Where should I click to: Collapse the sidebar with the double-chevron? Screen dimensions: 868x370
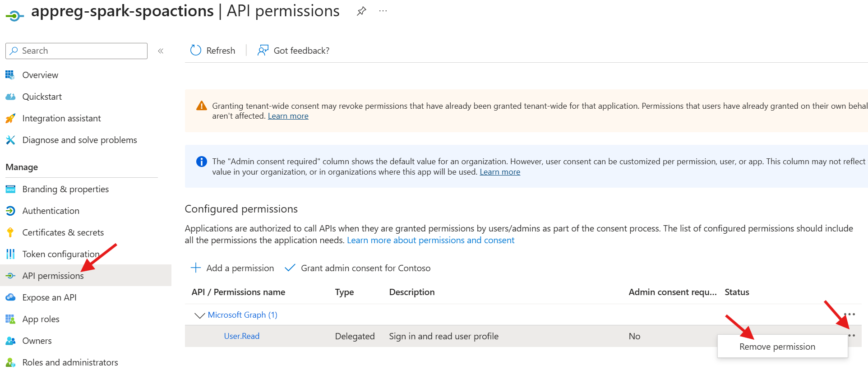161,51
